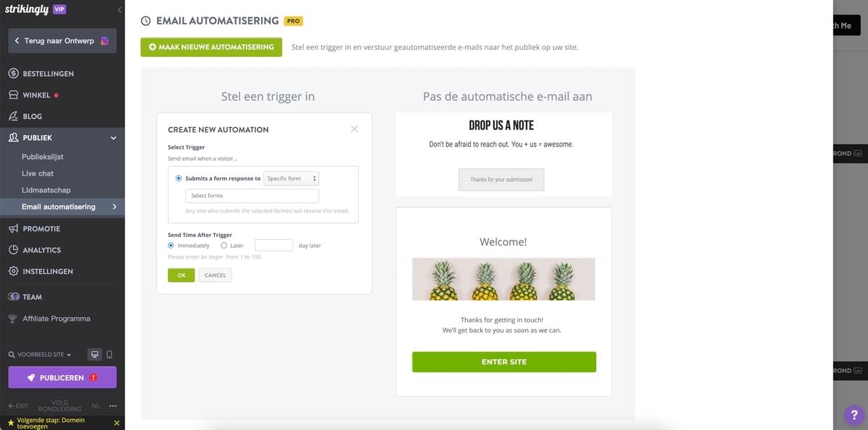Expand the Voorbeeld Site dropdown
The image size is (868, 430).
click(x=41, y=354)
